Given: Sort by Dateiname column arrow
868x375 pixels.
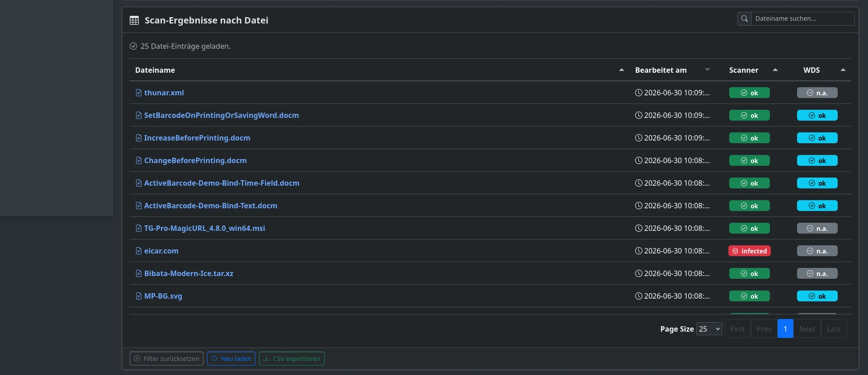Looking at the screenshot, I should tap(622, 70).
